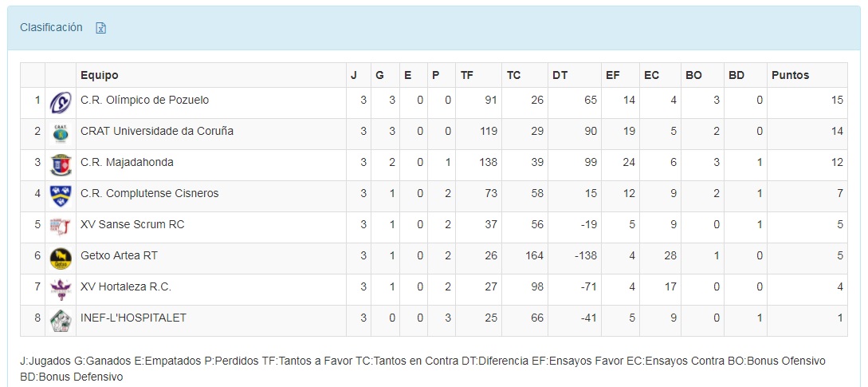Image resolution: width=868 pixels, height=387 pixels.
Task: Click the Excel export icon beside Clasificación
Action: click(101, 28)
